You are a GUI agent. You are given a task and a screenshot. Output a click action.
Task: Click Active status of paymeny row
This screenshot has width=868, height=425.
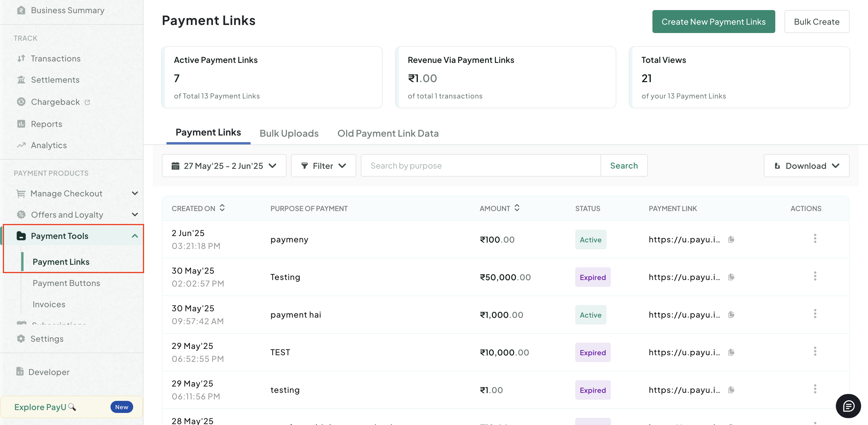click(590, 239)
